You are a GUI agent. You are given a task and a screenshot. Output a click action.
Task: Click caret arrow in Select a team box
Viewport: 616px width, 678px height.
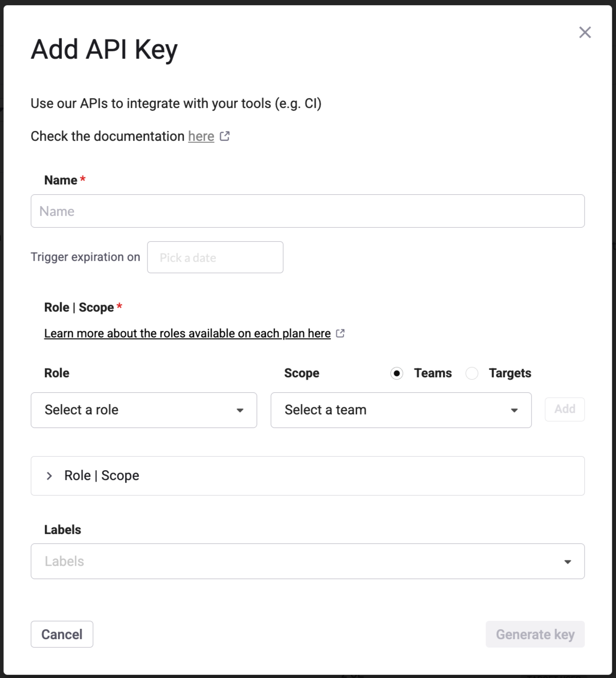[x=514, y=411]
